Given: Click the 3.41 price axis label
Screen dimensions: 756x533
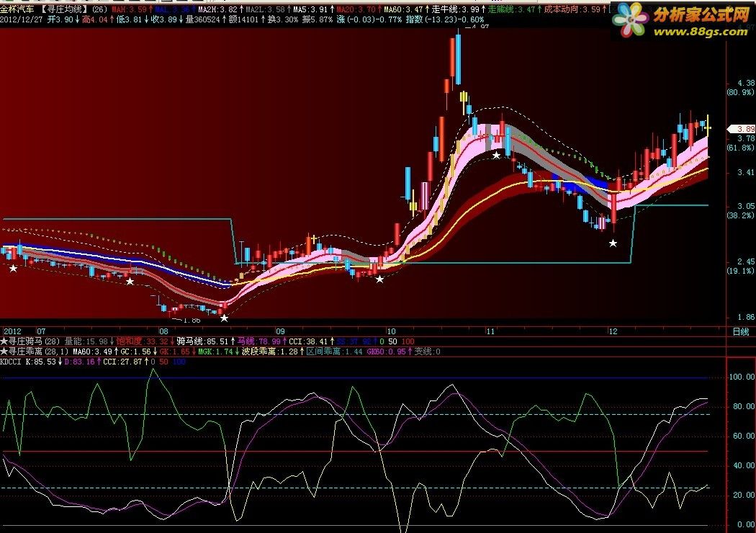Looking at the screenshot, I should point(747,172).
